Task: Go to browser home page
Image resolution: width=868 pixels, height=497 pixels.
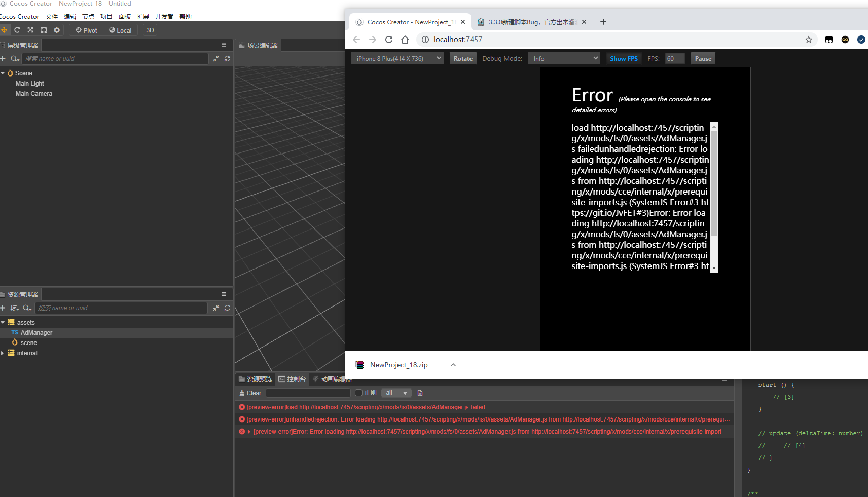Action: click(405, 40)
